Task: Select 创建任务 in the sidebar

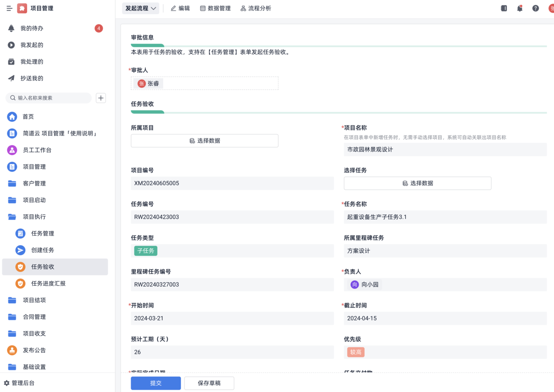Action: [42, 250]
